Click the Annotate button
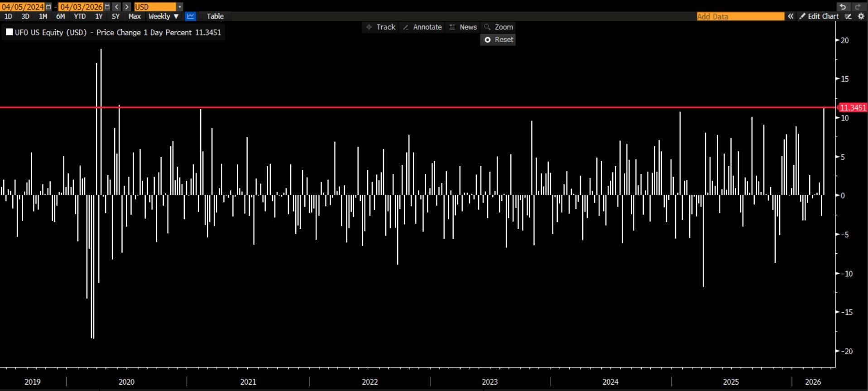This screenshot has height=391, width=868. (422, 27)
